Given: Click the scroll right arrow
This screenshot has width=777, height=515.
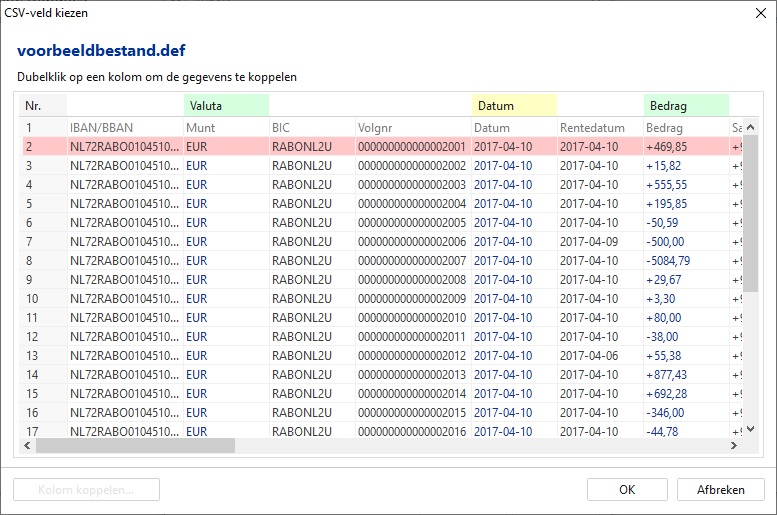Looking at the screenshot, I should click(x=734, y=446).
